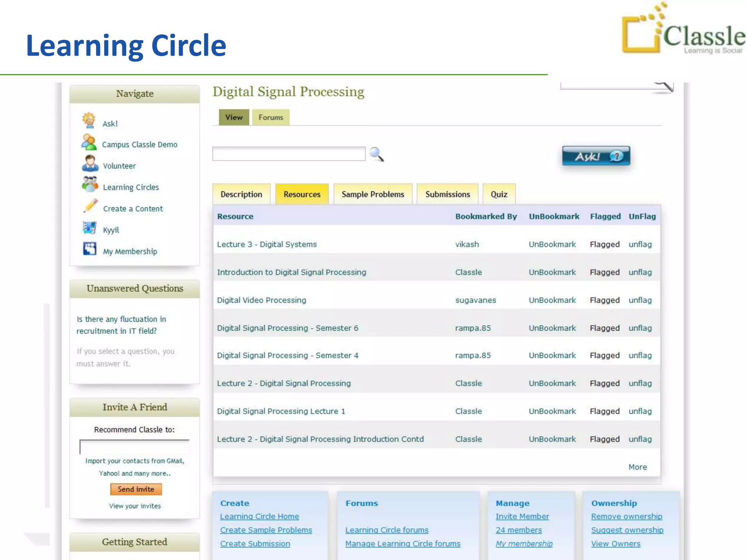Open My Membership link in Navigate
This screenshot has height=560, width=747.
[130, 252]
